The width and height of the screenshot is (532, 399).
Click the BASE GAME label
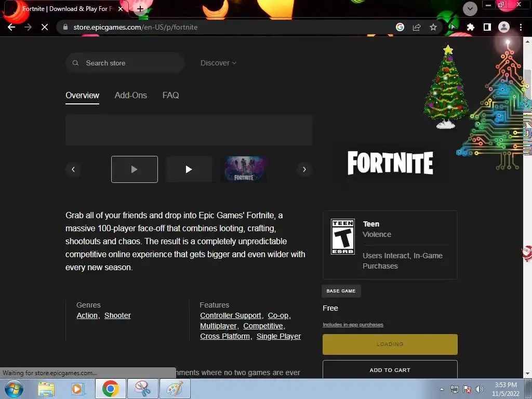click(x=341, y=291)
